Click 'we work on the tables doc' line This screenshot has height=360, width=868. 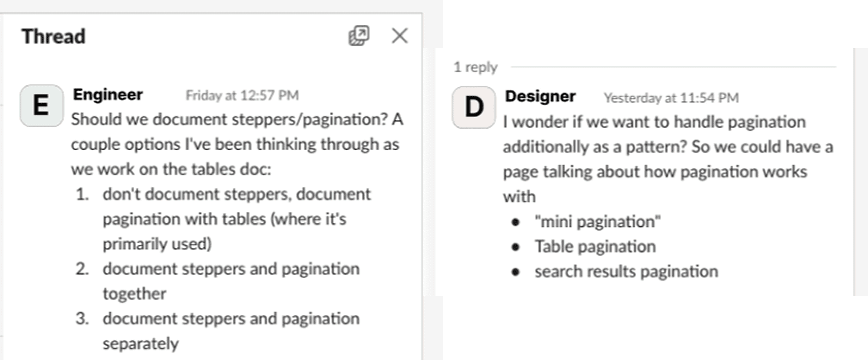tap(171, 169)
